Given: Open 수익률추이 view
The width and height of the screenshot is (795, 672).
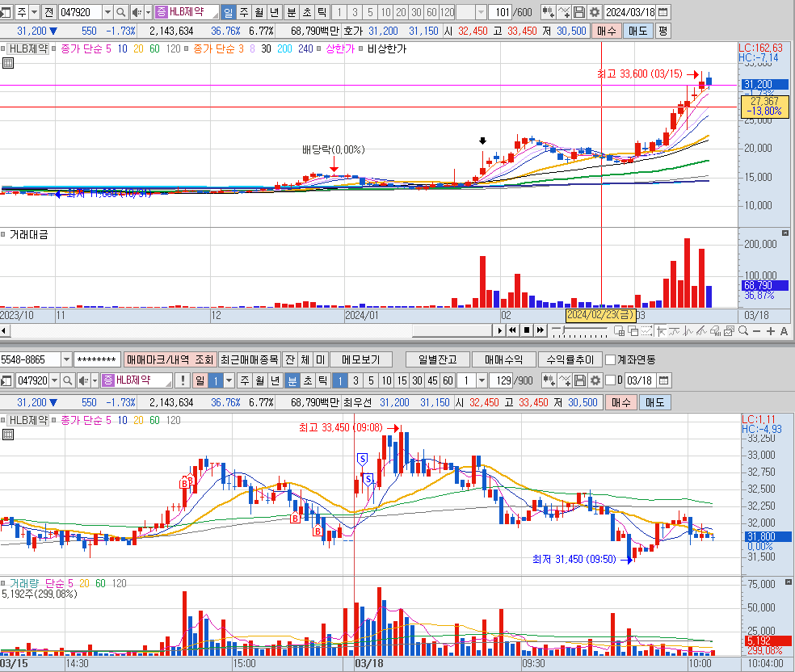Looking at the screenshot, I should (570, 359).
